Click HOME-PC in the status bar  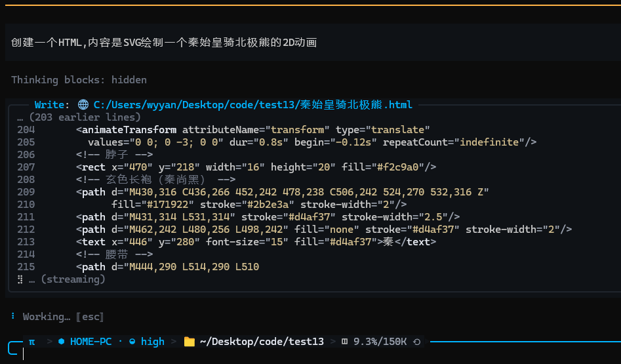point(90,342)
